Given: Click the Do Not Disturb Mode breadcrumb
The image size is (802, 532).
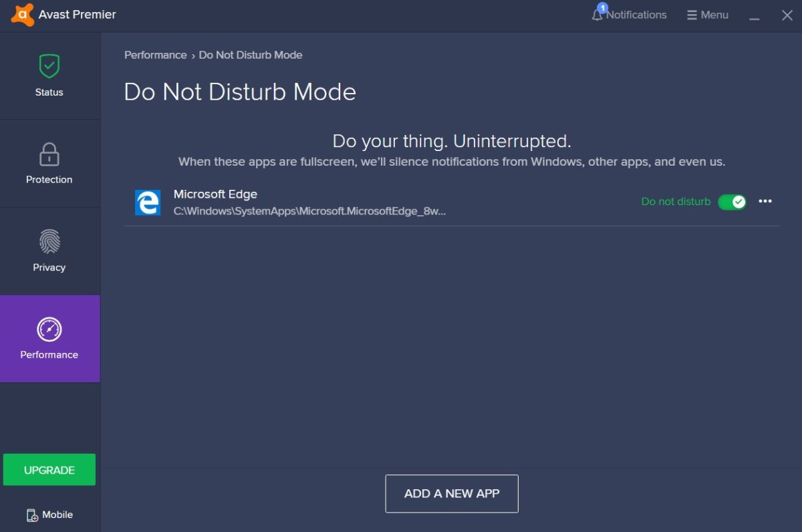Looking at the screenshot, I should click(251, 55).
